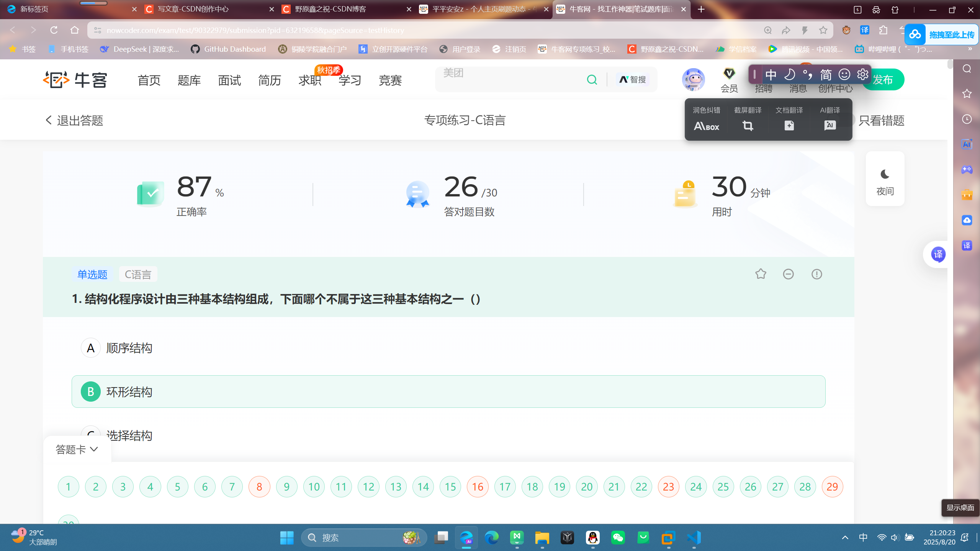This screenshot has height=551, width=980.
Task: Open the 竞赛 nav menu
Action: [390, 80]
